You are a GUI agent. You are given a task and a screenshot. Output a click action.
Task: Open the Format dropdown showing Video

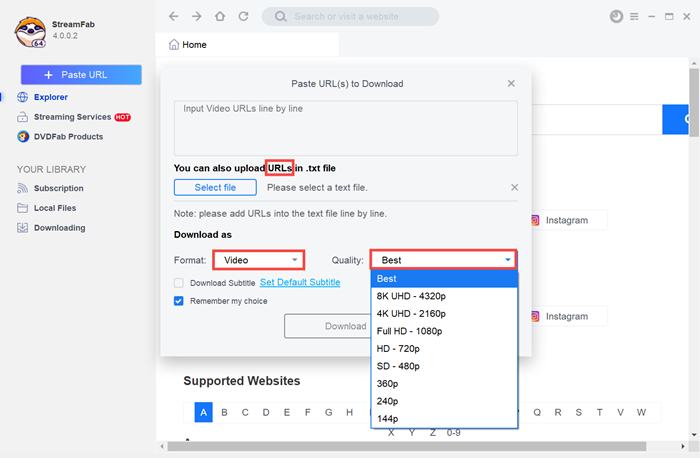[258, 260]
